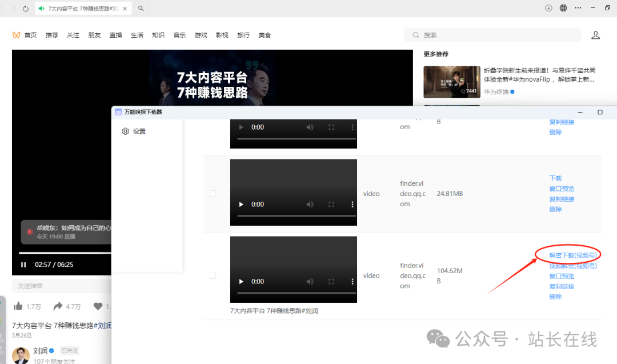Open the browser downloads icon
Image resolution: width=617 pixels, height=364 pixels.
(548, 8)
